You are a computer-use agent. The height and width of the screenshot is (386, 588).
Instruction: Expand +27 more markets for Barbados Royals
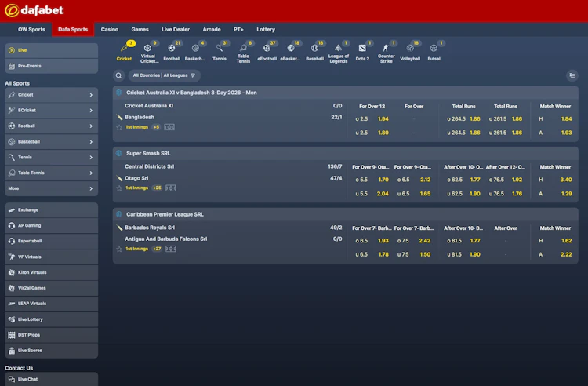pyautogui.click(x=157, y=249)
